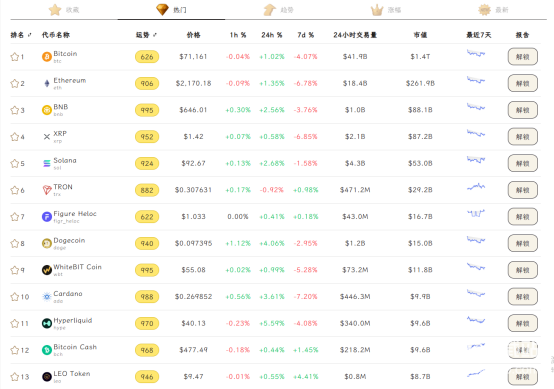Unlock the TRON report with 解锁

tap(523, 190)
